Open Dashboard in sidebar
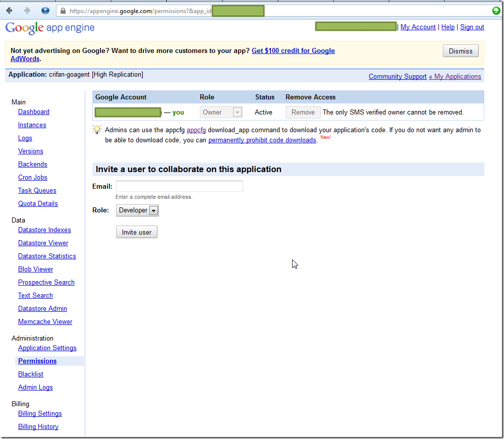This screenshot has width=504, height=439. [34, 112]
